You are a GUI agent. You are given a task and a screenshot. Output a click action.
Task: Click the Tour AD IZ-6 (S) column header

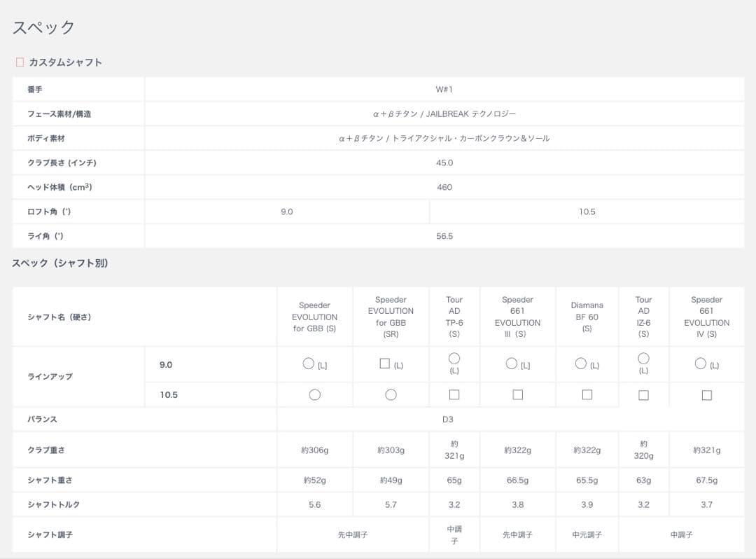(x=643, y=317)
